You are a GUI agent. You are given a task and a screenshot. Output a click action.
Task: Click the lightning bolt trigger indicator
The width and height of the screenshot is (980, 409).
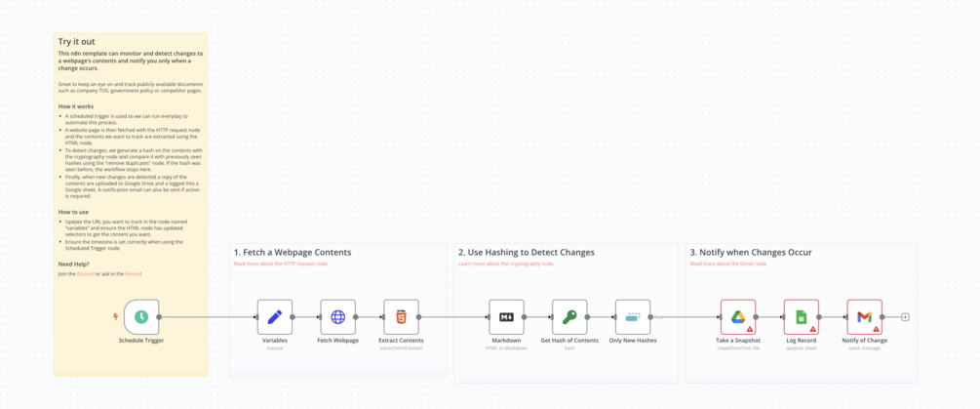[115, 317]
